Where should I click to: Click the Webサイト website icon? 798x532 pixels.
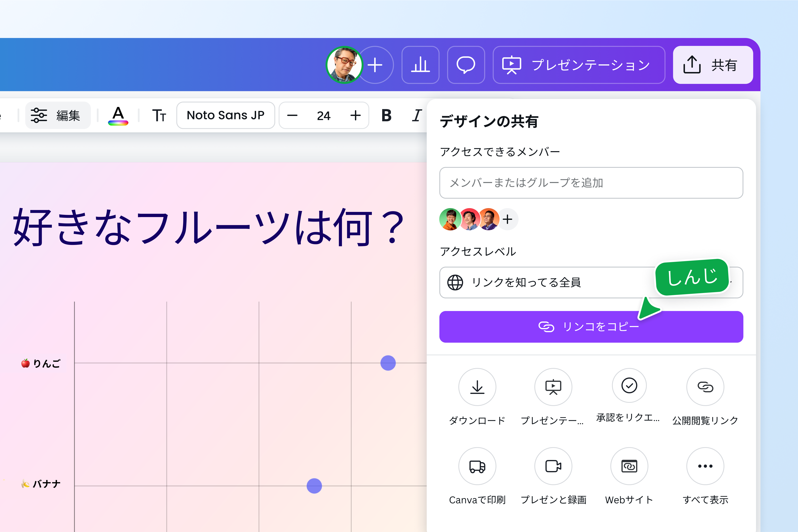pos(629,466)
